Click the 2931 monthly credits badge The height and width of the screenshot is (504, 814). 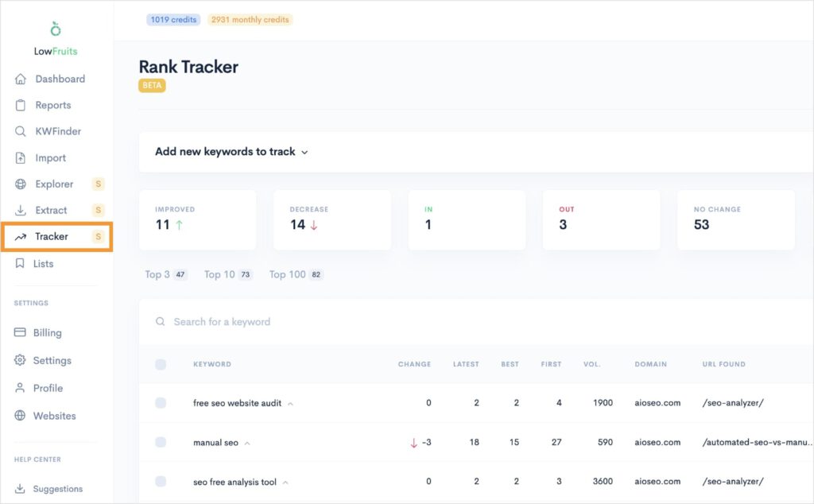[x=249, y=19]
